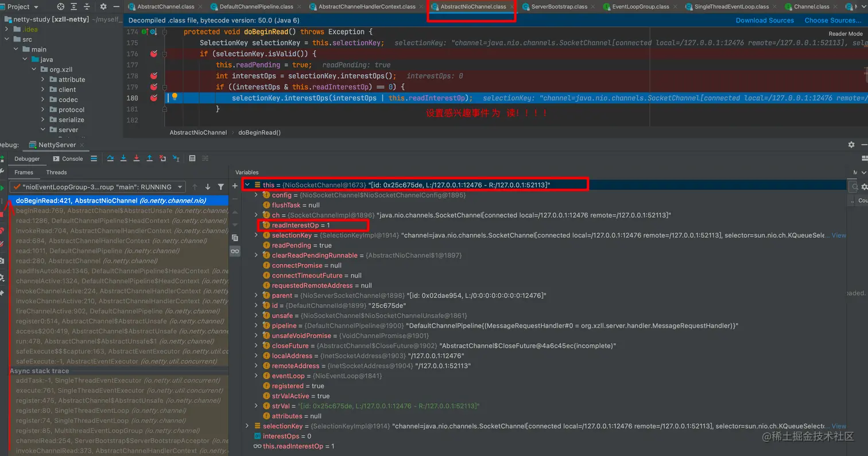Click the Download Sources link
Image resolution: width=868 pixels, height=456 pixels.
pos(765,20)
